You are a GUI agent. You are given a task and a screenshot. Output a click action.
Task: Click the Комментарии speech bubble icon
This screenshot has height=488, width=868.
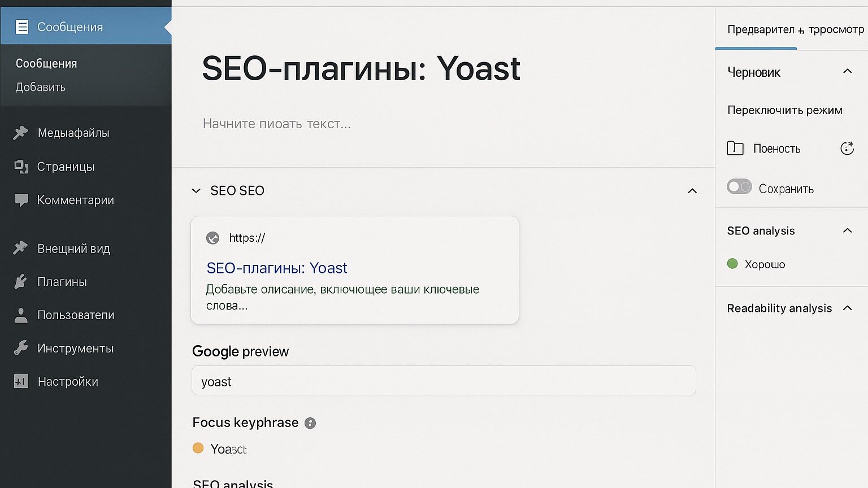pyautogui.click(x=20, y=200)
